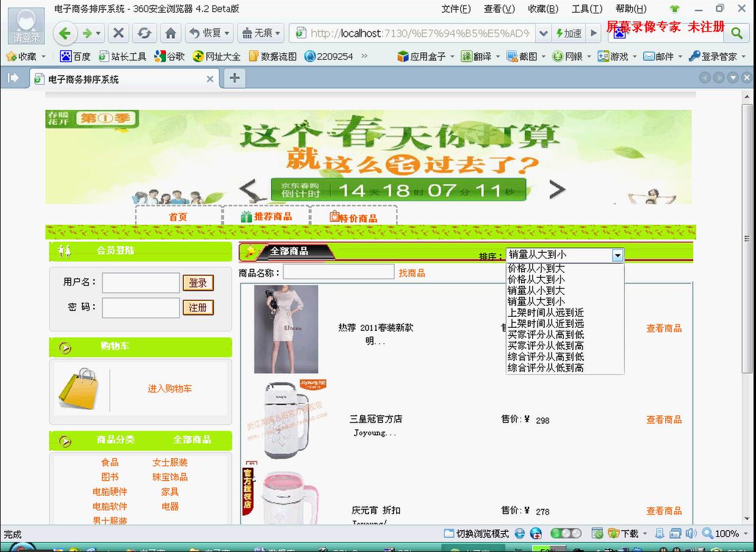756x552 pixels.
Task: Select 价格从大到小 sort option
Action: click(536, 279)
